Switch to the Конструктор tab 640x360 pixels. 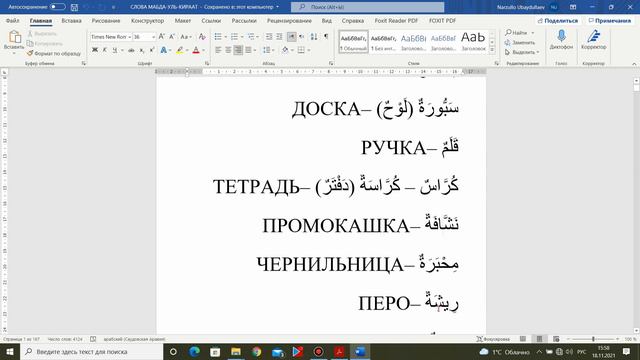click(x=147, y=20)
